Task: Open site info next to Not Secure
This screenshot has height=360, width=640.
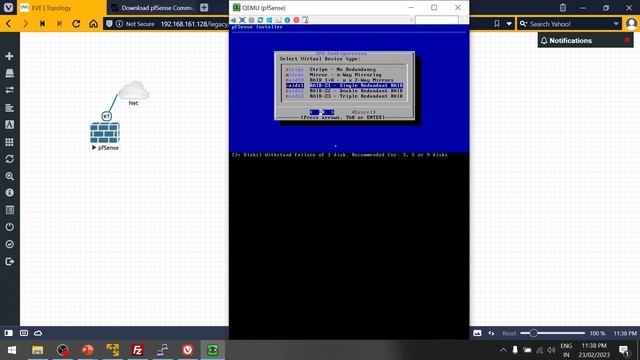Action: [119, 24]
